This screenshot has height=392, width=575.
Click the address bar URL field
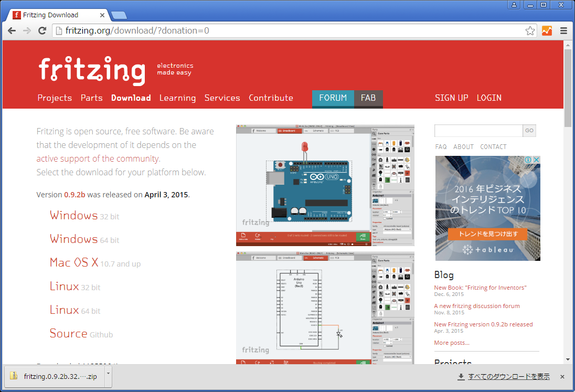click(x=289, y=31)
